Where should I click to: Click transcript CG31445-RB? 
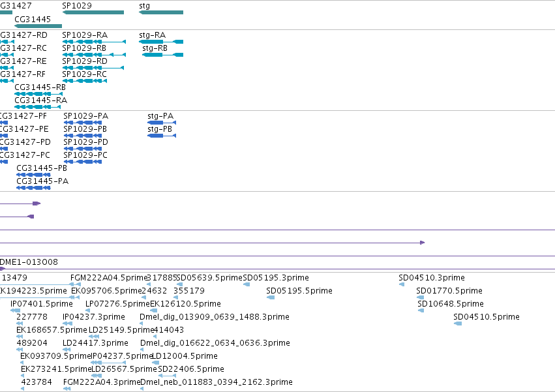[38, 94]
